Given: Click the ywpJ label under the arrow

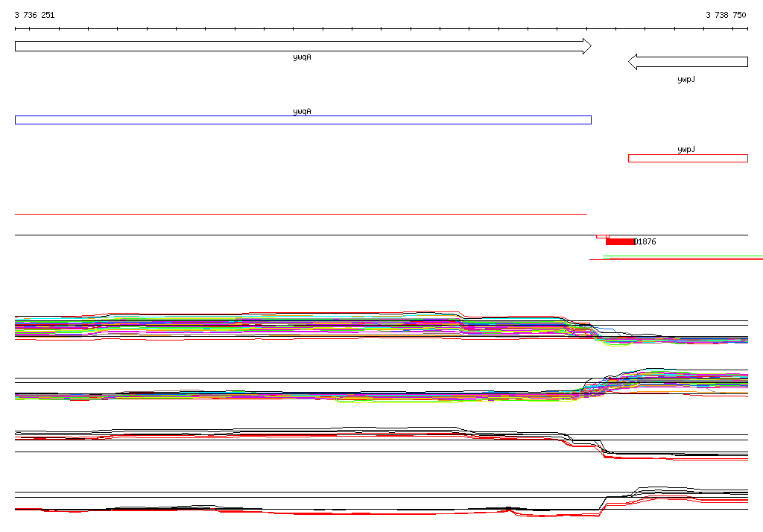Looking at the screenshot, I should [x=686, y=79].
